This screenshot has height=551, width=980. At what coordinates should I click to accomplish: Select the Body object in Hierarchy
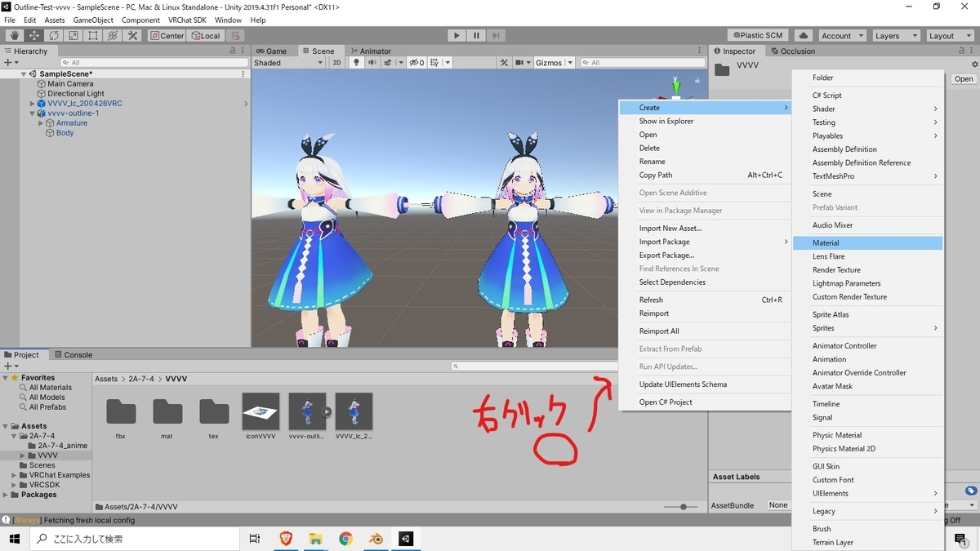point(65,133)
